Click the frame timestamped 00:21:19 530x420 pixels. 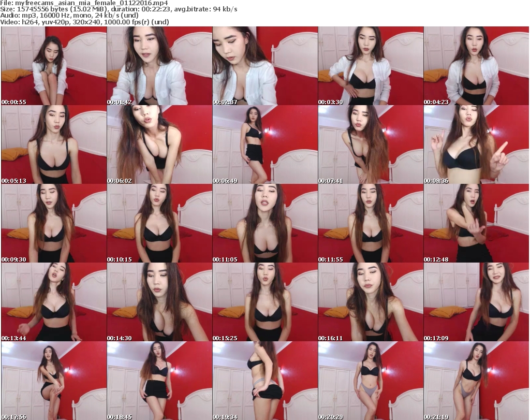[x=476, y=381]
